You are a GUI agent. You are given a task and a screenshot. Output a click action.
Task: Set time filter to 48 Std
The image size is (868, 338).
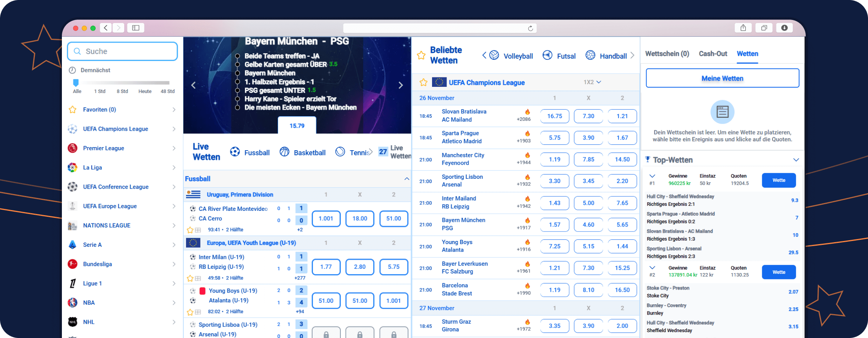coord(168,91)
